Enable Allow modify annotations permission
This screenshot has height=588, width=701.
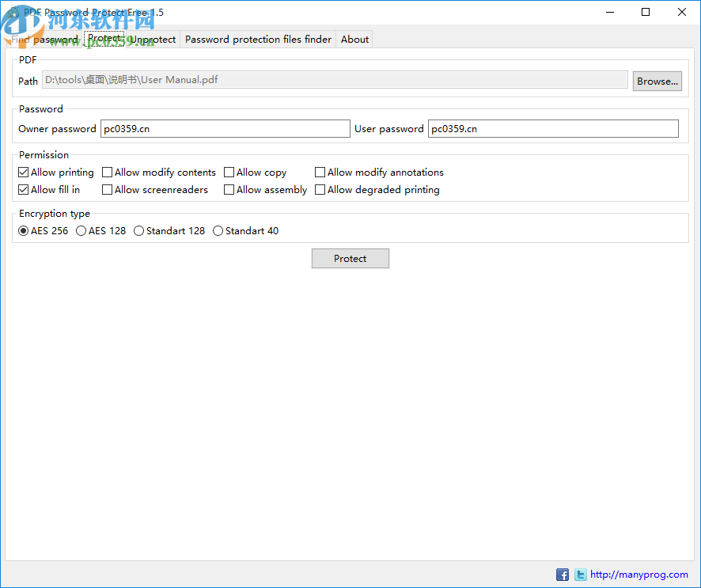click(x=320, y=172)
